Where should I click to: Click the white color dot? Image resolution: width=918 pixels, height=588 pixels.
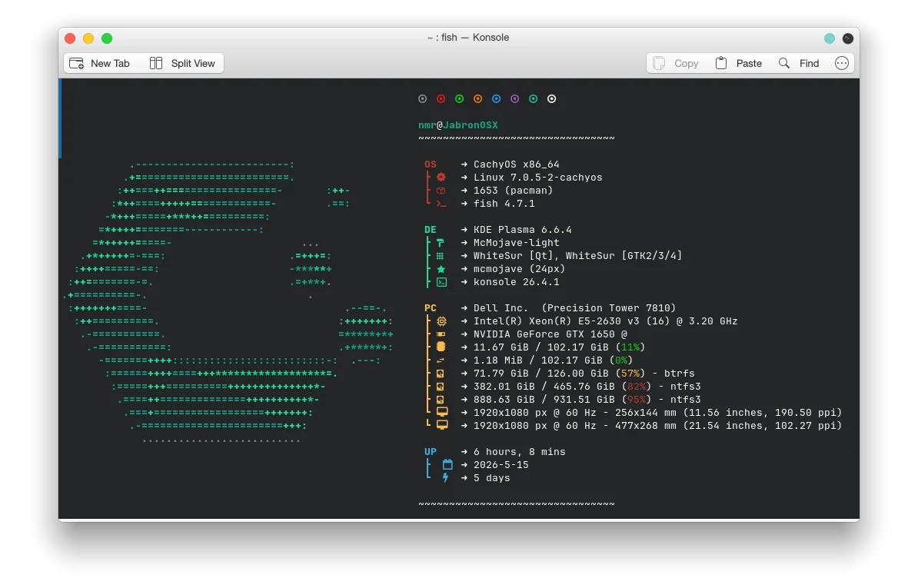point(551,99)
